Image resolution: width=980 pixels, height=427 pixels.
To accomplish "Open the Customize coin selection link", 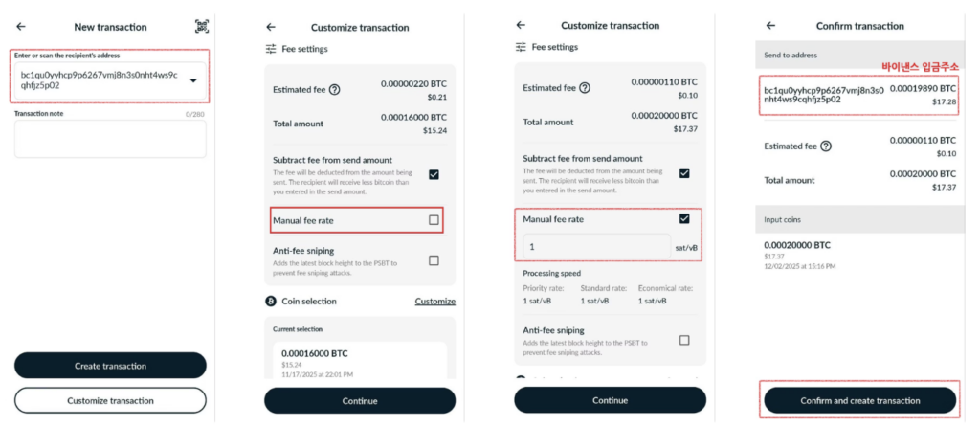I will tap(434, 302).
